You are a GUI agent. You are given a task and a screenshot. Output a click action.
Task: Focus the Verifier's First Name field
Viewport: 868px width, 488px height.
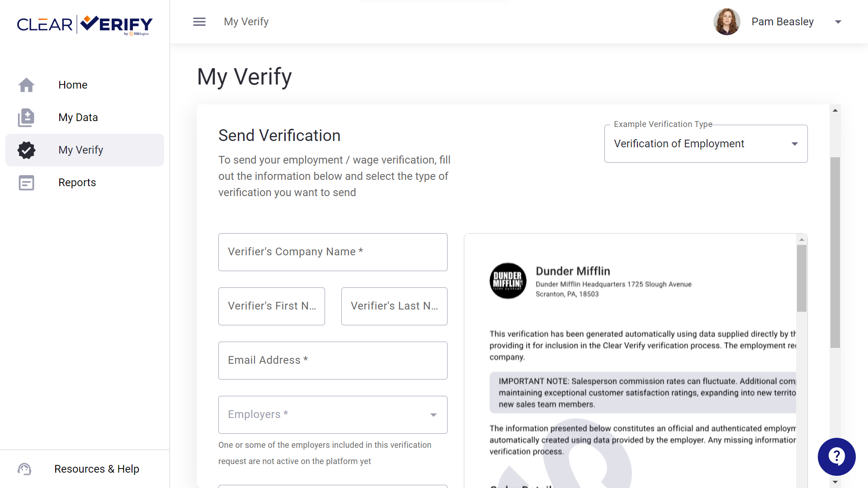[x=272, y=306]
